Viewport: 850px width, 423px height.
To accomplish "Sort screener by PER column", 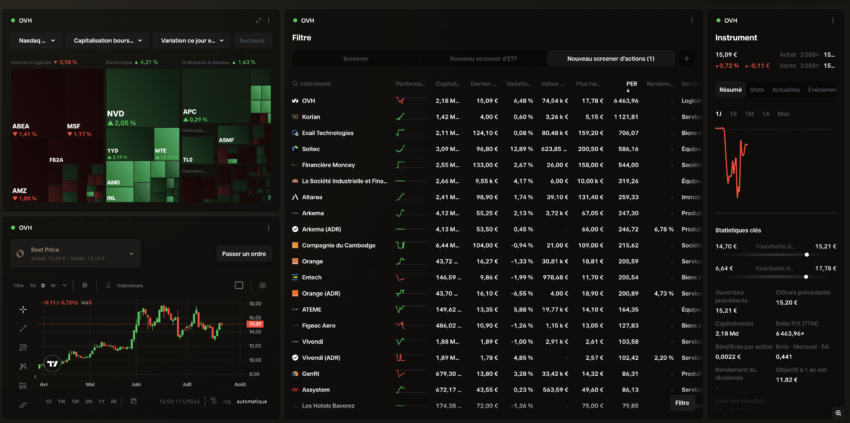I will point(632,84).
